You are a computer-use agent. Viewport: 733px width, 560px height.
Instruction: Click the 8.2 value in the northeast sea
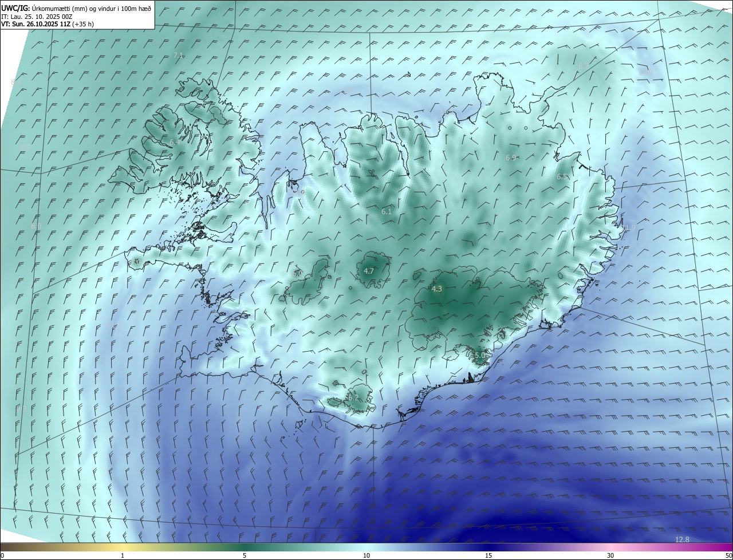(582, 66)
